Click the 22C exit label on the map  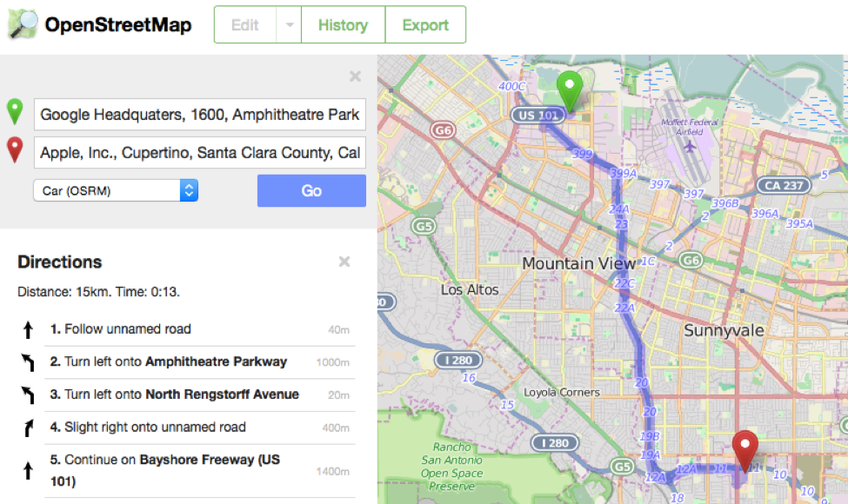click(624, 283)
